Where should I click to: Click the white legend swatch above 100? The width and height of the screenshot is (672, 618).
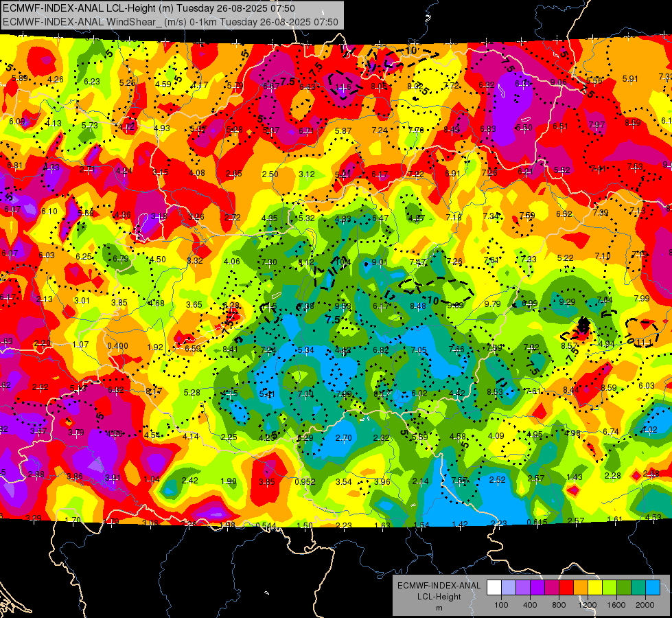(x=494, y=587)
